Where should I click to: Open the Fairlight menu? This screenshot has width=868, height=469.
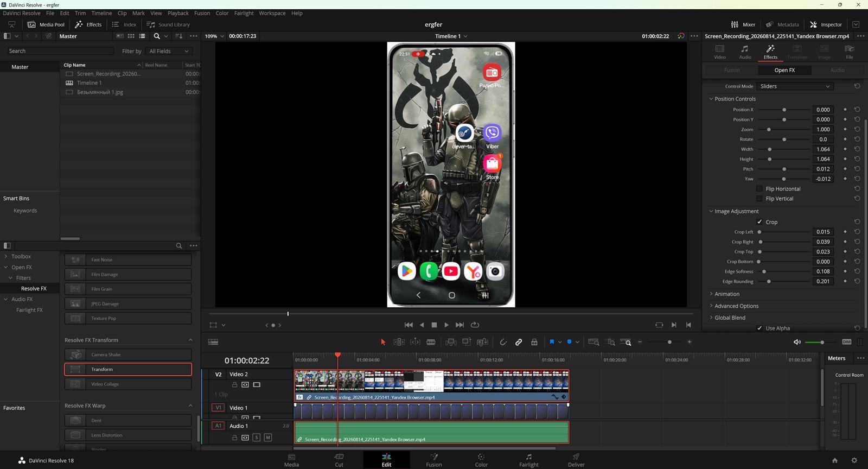pyautogui.click(x=244, y=13)
